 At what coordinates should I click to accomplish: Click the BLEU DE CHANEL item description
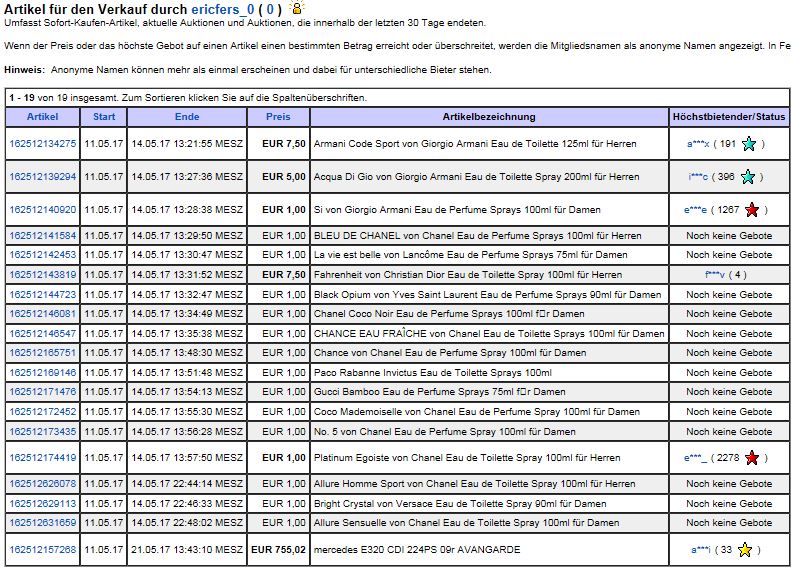point(477,236)
